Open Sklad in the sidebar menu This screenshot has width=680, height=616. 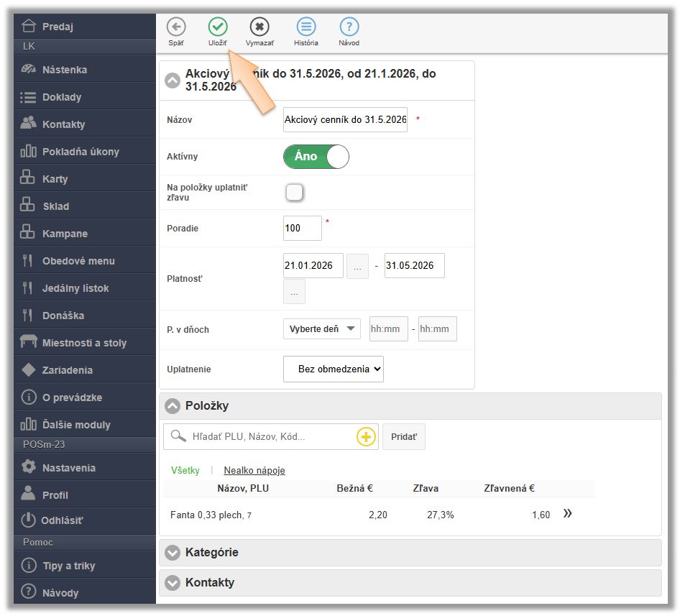click(55, 206)
